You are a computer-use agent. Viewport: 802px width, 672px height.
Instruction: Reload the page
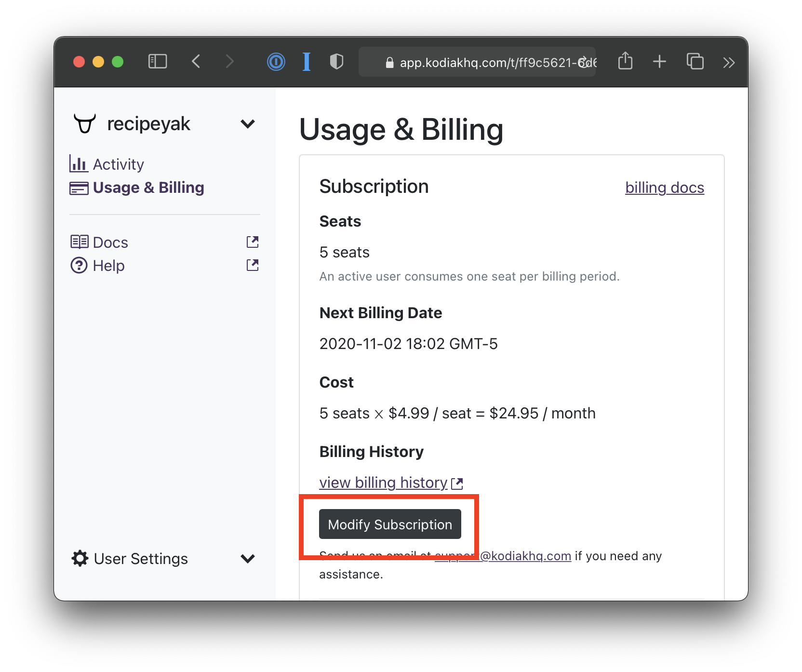coord(584,62)
